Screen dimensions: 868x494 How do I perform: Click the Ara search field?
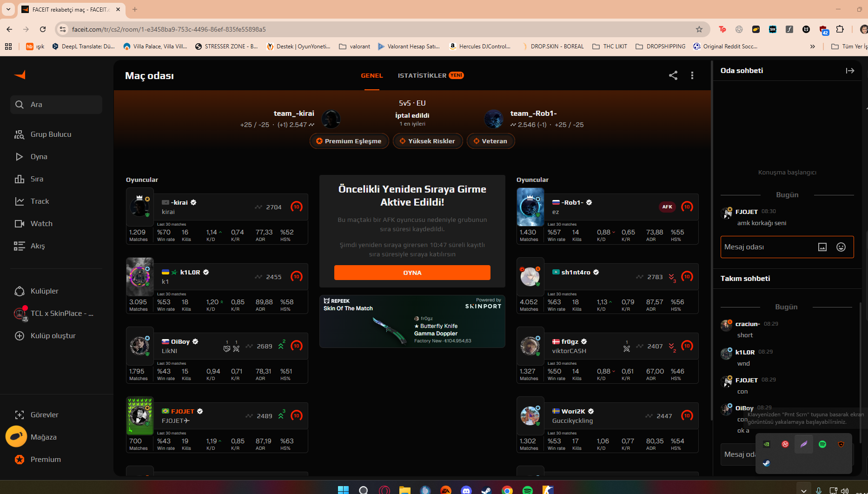pos(56,105)
